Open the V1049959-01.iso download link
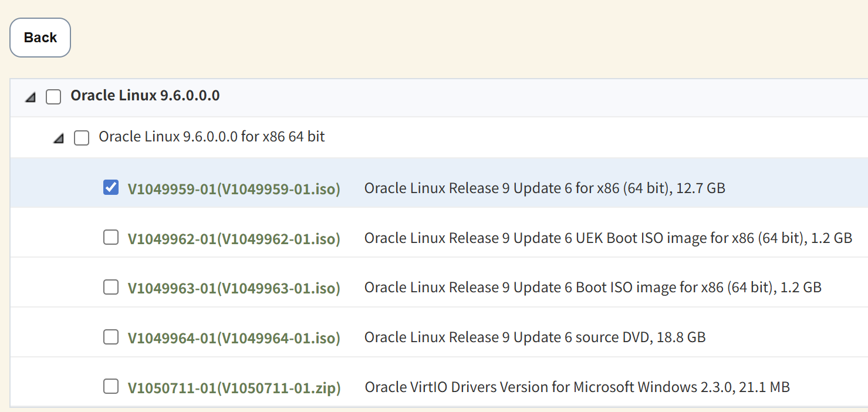 (x=234, y=188)
